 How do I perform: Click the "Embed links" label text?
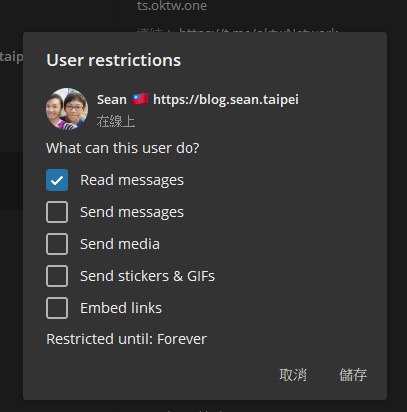[x=121, y=308]
